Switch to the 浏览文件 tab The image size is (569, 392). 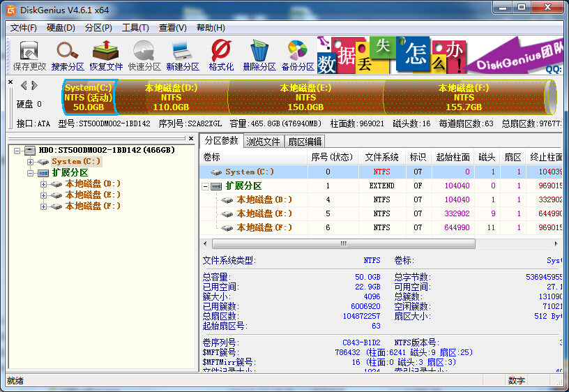(x=263, y=141)
